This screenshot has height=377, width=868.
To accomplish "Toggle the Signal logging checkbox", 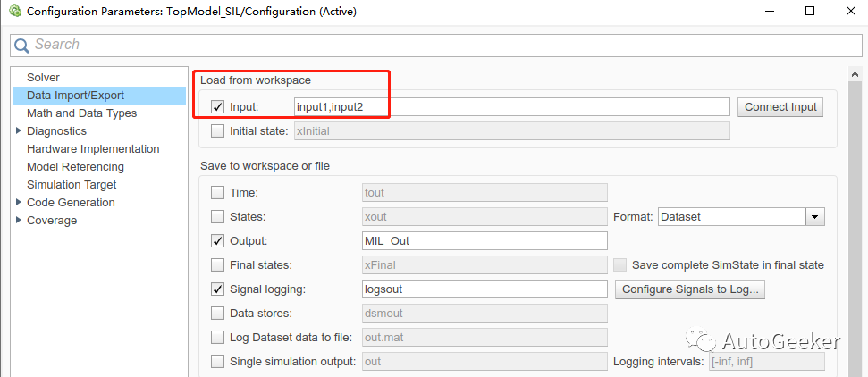I will tap(218, 289).
